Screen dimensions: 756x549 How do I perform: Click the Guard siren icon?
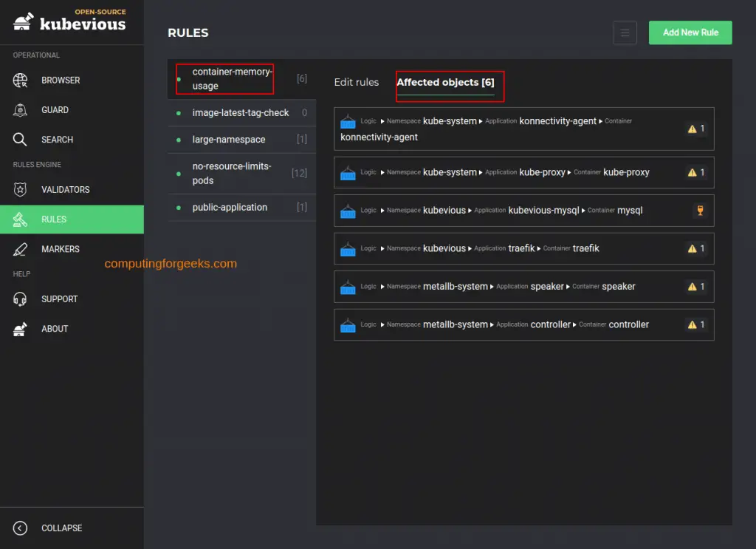pyautogui.click(x=20, y=110)
